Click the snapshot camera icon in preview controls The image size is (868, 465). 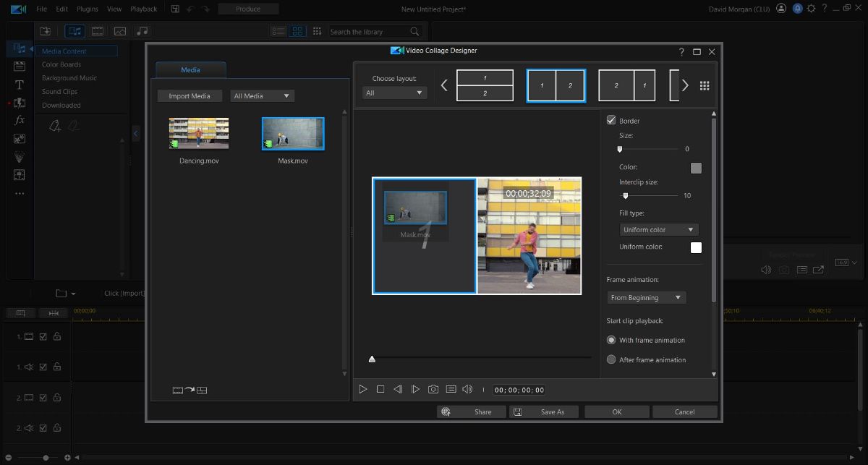point(433,389)
